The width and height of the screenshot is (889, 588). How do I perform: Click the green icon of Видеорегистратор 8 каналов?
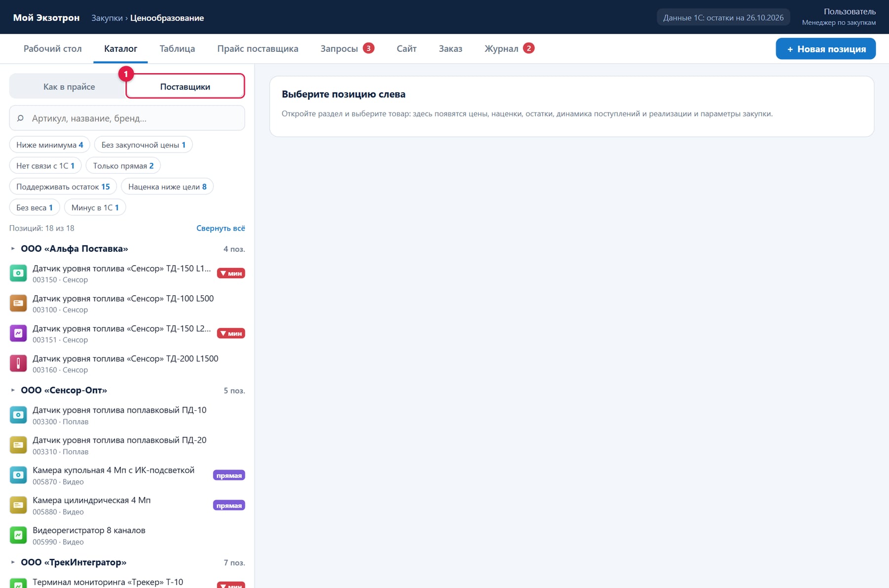pyautogui.click(x=18, y=536)
